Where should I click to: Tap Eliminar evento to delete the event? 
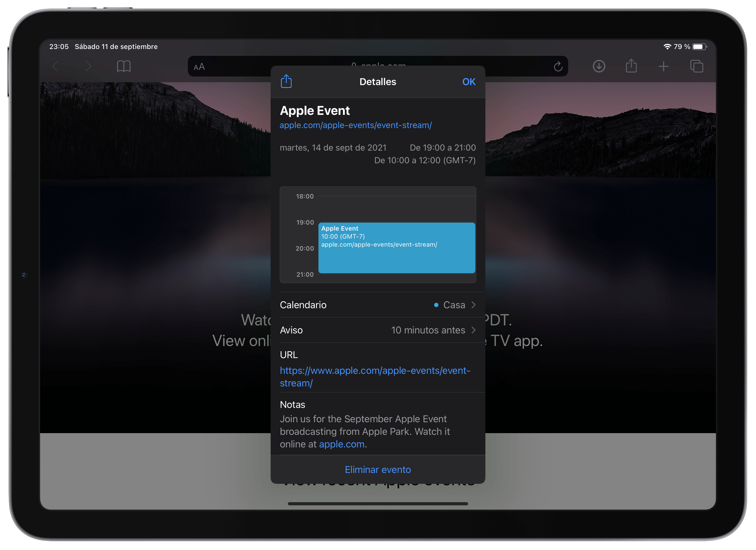coord(378,469)
